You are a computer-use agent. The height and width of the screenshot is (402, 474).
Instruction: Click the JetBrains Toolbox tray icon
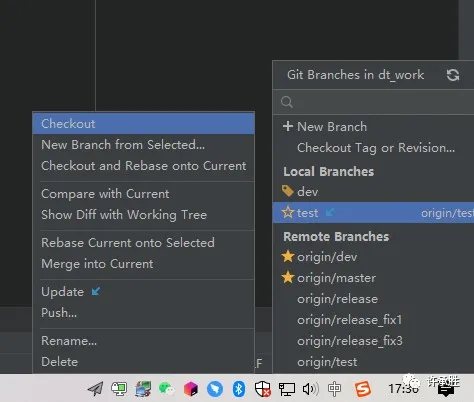pos(191,389)
